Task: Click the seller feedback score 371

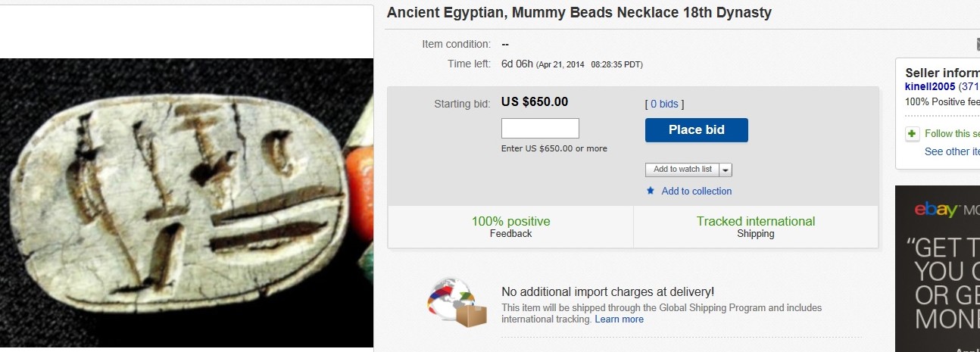Action: 970,87
